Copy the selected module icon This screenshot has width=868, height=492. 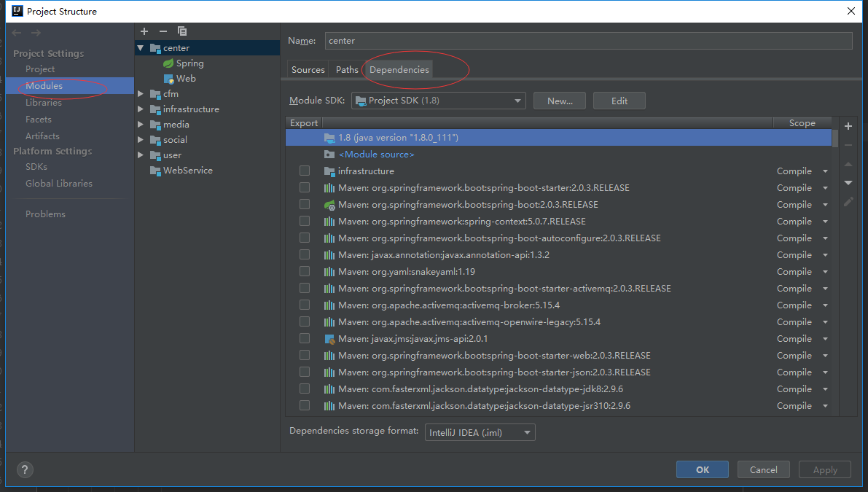[182, 31]
